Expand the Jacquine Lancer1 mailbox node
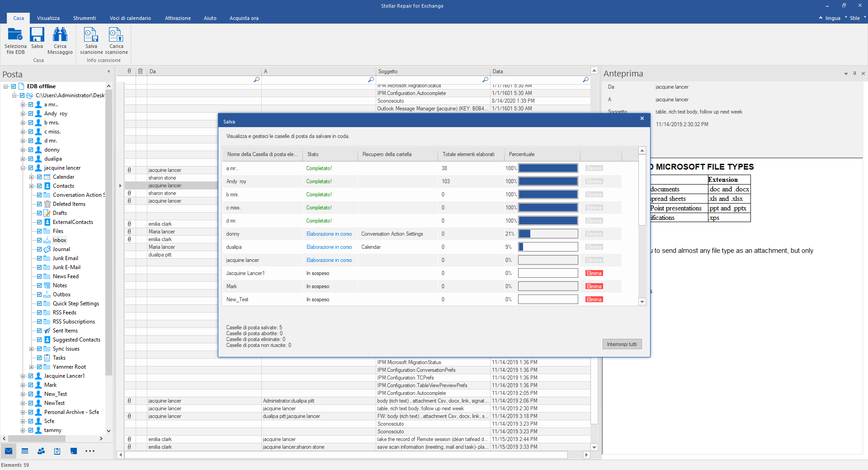Screen dimensions: 868x470 click(x=23, y=376)
